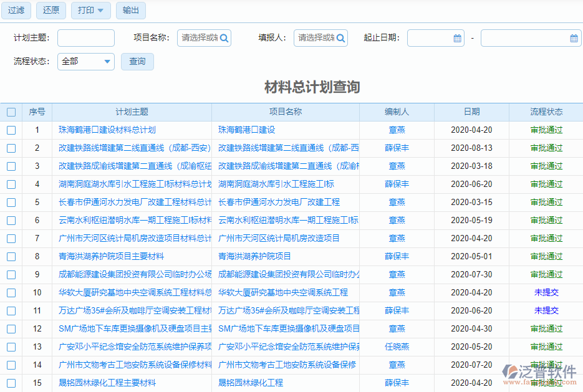Click the 过滤 filter icon button

point(16,11)
